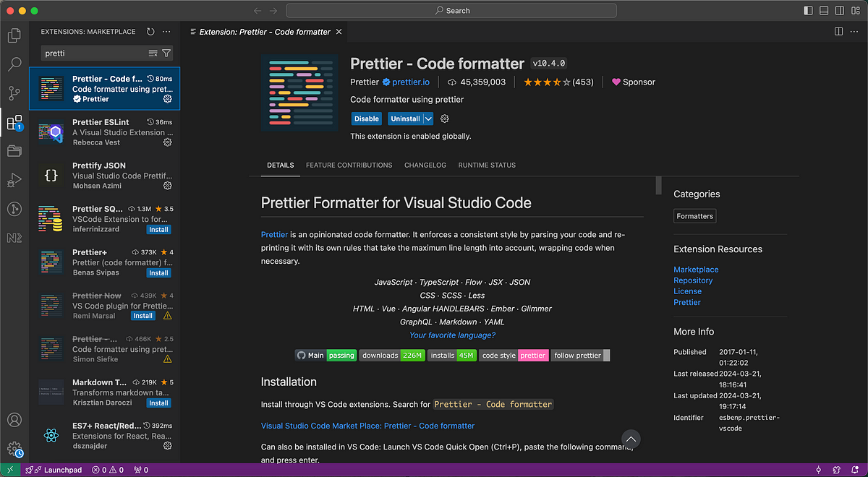Screen dimensions: 868x477
Task: Open manage gear for ES7+ React/Redux extension
Action: (167, 446)
